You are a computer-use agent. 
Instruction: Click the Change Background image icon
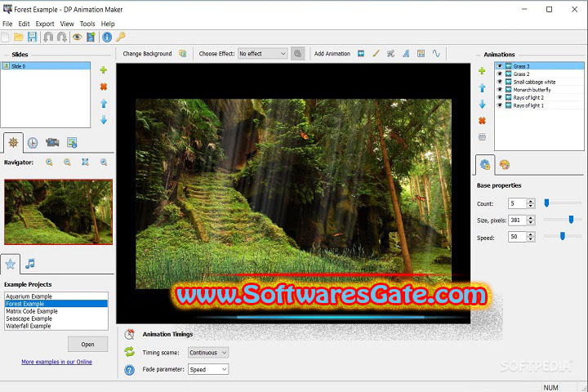183,54
